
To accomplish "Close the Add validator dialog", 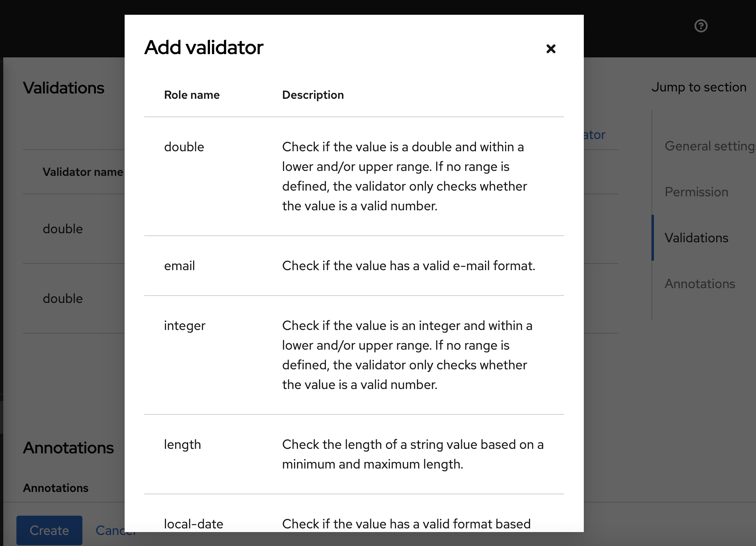I will pyautogui.click(x=551, y=48).
